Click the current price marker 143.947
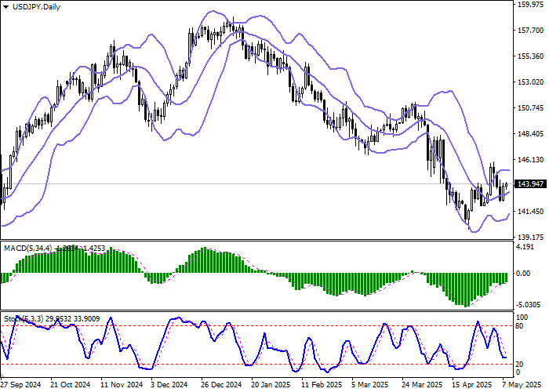The image size is (549, 392). (x=532, y=184)
